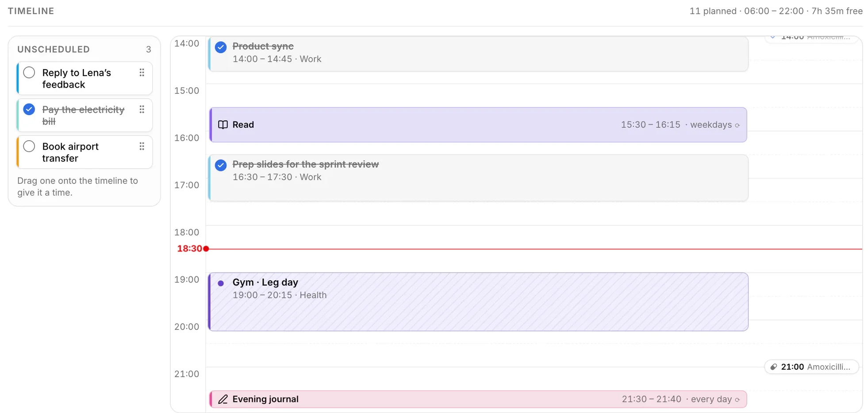This screenshot has width=868, height=413.
Task: Click the Pay the electricity bill text
Action: pyautogui.click(x=83, y=116)
